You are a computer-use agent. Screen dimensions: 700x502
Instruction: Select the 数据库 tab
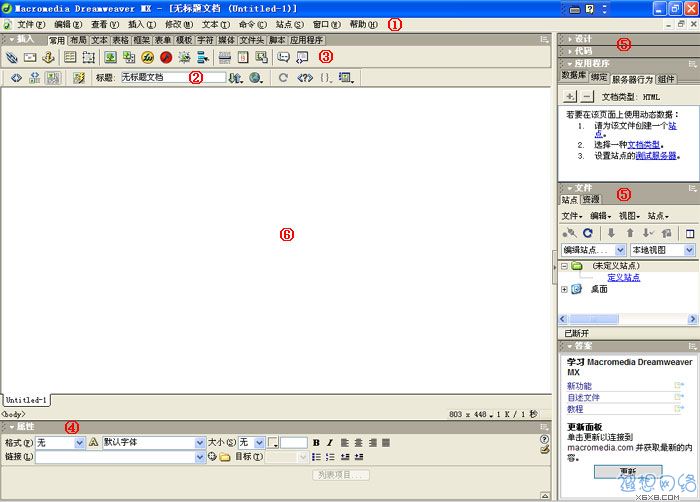pyautogui.click(x=574, y=75)
